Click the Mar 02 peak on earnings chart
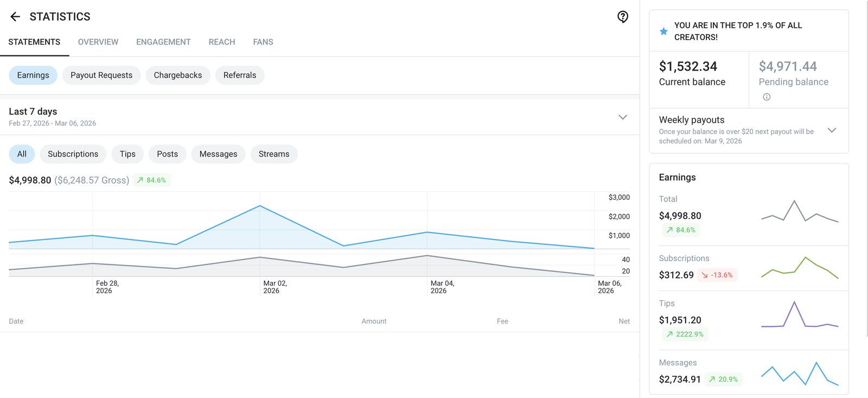Viewport: 868px width, 398px height. point(260,206)
